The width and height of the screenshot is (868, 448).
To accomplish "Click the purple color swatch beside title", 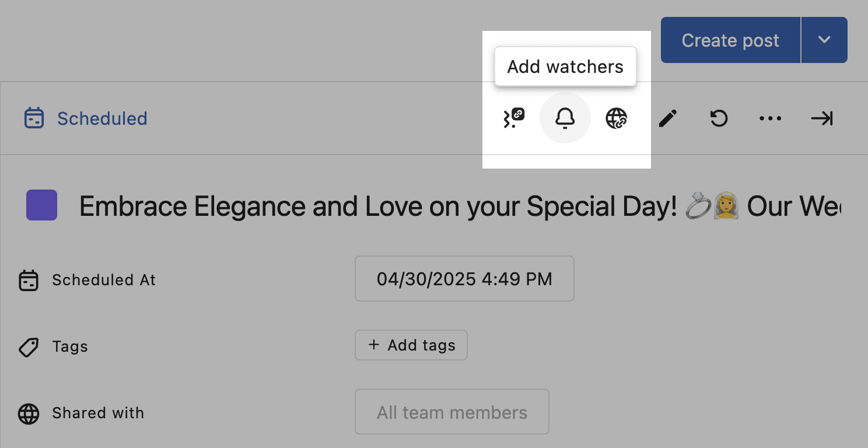I will tap(42, 205).
